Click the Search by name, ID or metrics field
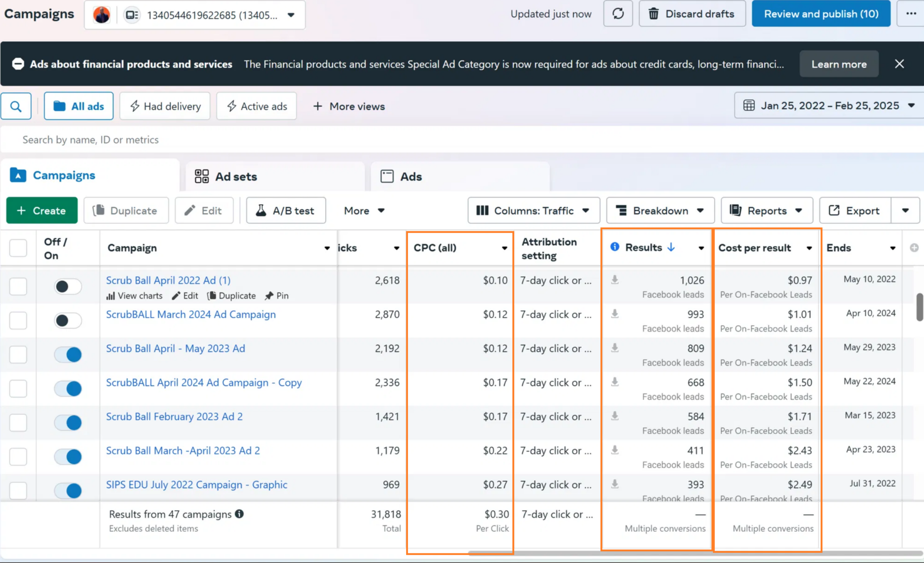 [462, 139]
